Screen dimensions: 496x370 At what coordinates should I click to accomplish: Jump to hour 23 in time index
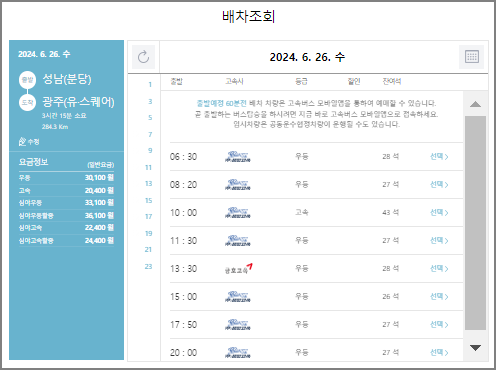coord(149,266)
